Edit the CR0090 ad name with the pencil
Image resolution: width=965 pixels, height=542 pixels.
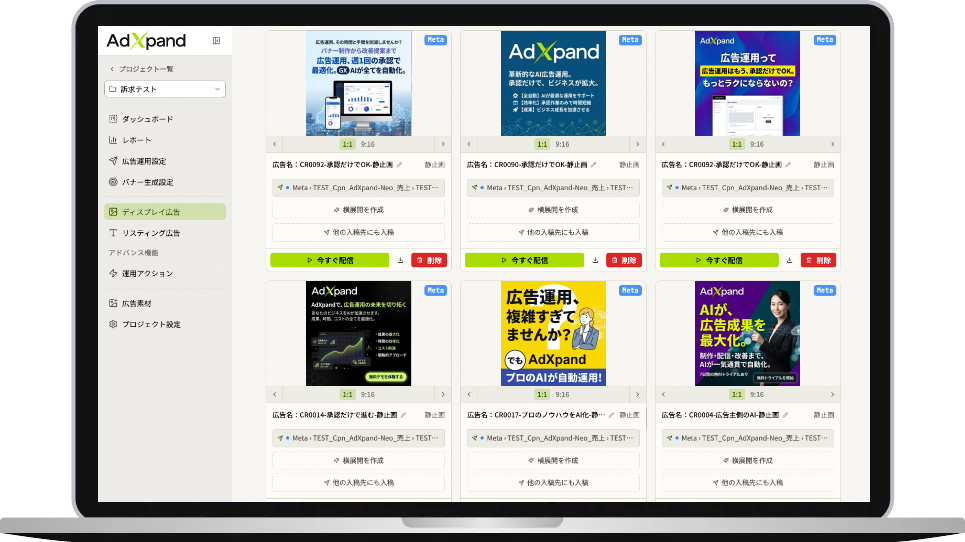coord(594,165)
